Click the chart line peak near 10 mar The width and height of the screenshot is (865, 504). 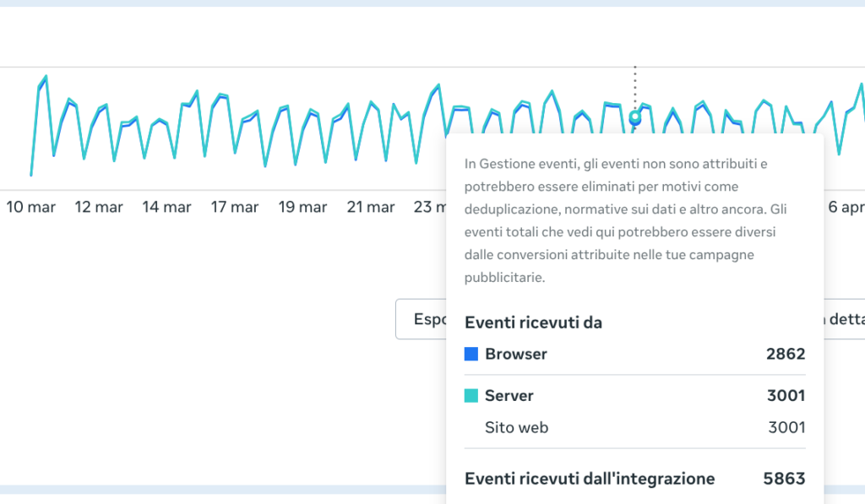point(46,77)
